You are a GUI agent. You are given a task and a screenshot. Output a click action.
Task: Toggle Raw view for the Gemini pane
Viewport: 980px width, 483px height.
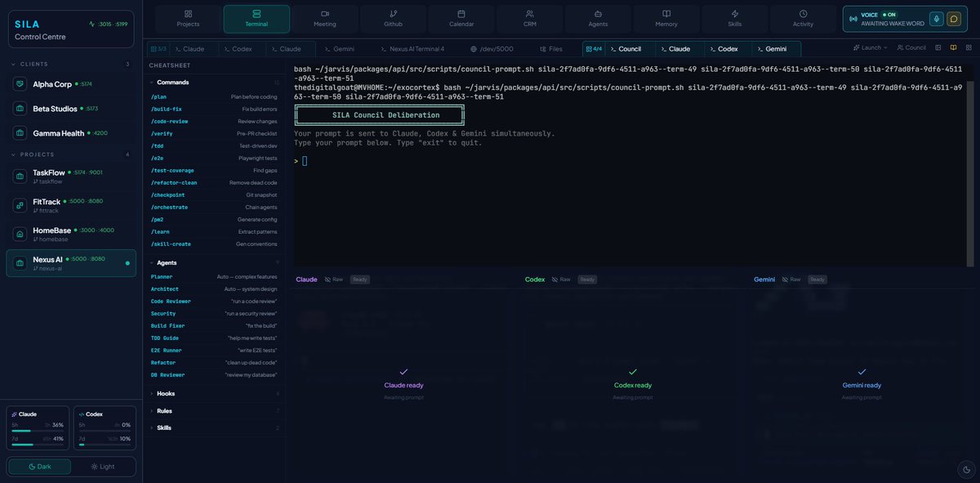pyautogui.click(x=791, y=280)
